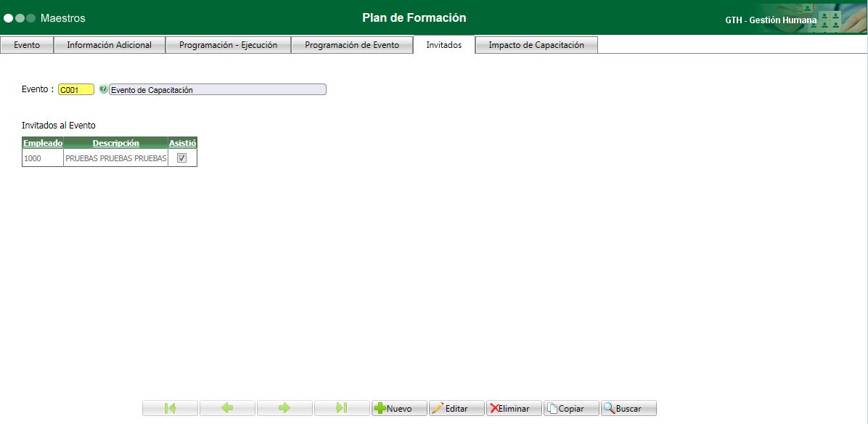Viewport: 868px width, 424px height.
Task: Click the green help icon beside Evento code
Action: coord(103,89)
